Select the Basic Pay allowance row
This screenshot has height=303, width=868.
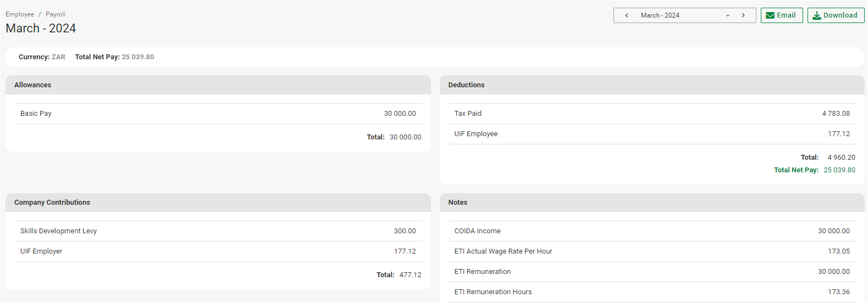[x=218, y=114]
